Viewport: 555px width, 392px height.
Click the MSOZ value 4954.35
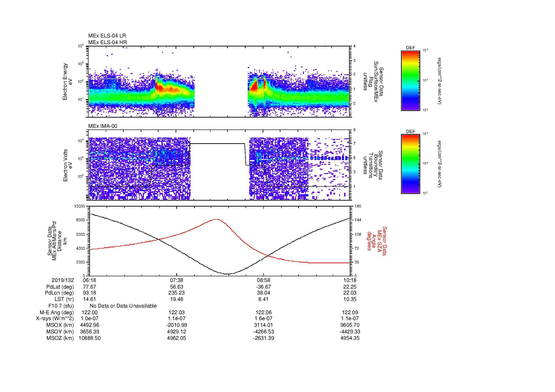click(x=350, y=338)
